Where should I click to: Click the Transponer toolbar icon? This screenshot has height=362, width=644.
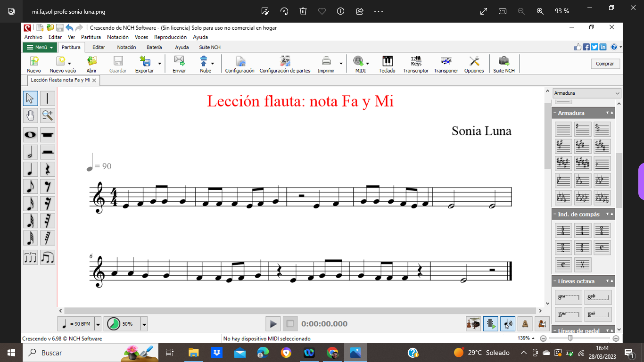[x=446, y=64]
